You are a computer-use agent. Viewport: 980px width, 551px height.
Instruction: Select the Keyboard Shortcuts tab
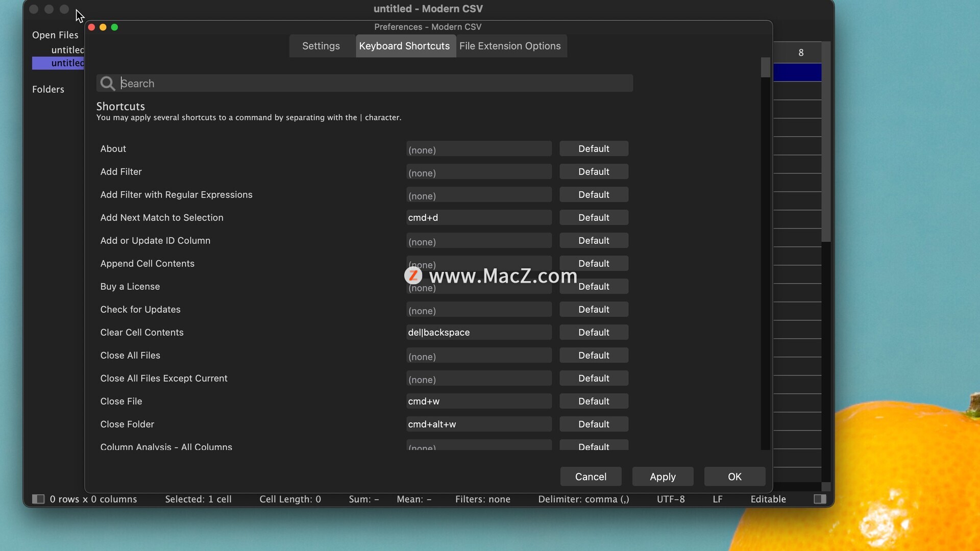[x=405, y=46]
